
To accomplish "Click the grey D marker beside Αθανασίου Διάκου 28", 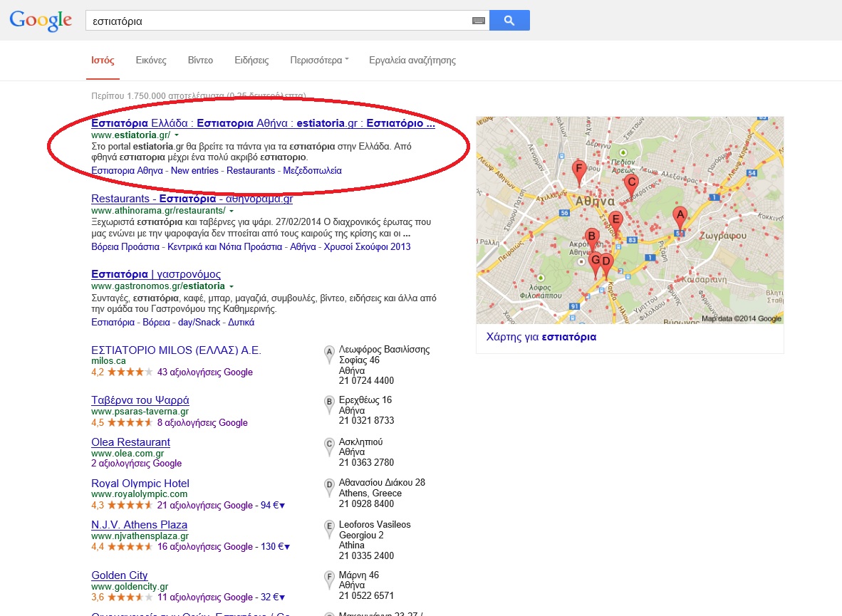I will [x=329, y=488].
